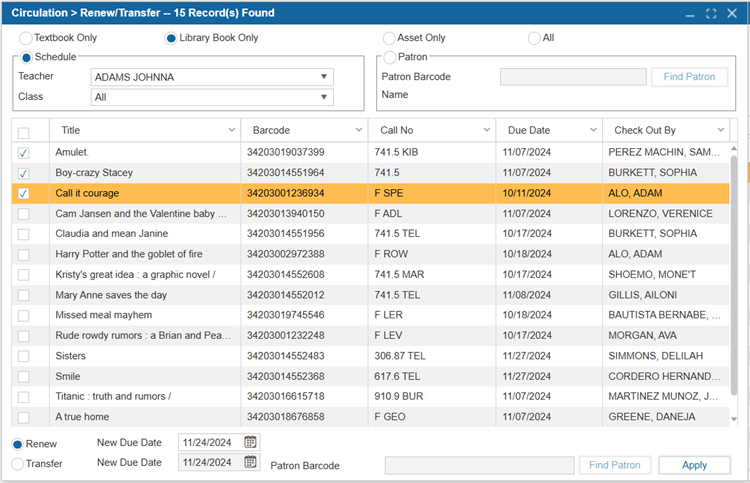The image size is (750, 483).
Task: Select barcode 34203019037399 cell
Action: pyautogui.click(x=304, y=152)
